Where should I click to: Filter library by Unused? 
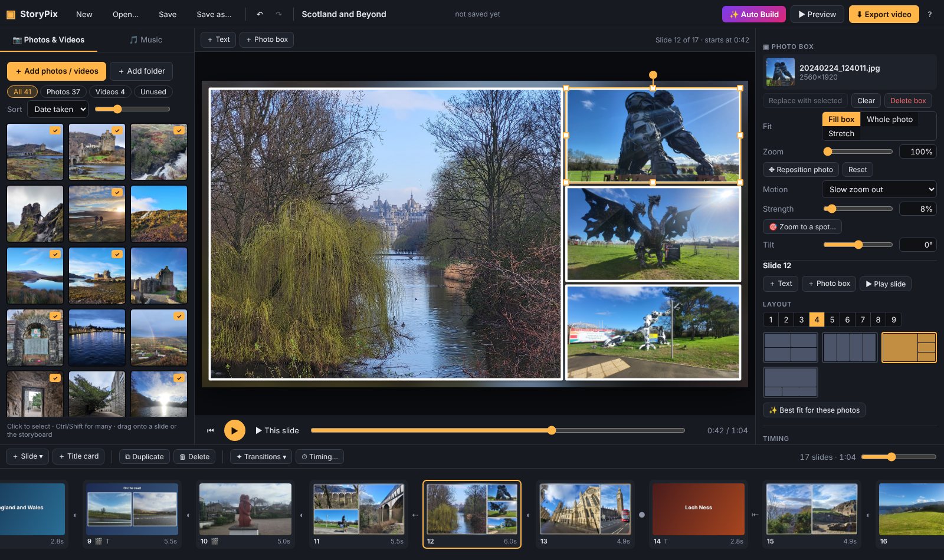(x=153, y=92)
